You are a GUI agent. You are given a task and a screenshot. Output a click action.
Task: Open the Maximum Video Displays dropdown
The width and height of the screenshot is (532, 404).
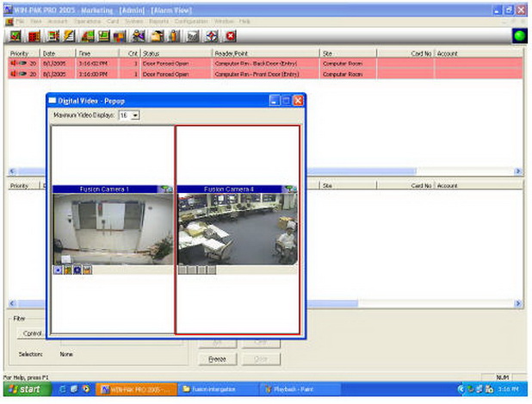point(135,115)
